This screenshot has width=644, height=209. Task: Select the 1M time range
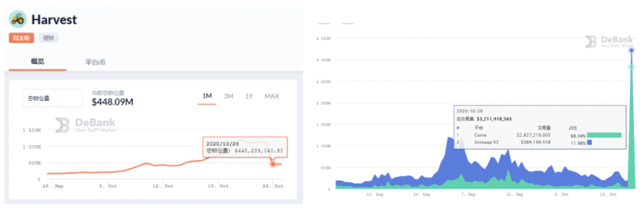207,96
